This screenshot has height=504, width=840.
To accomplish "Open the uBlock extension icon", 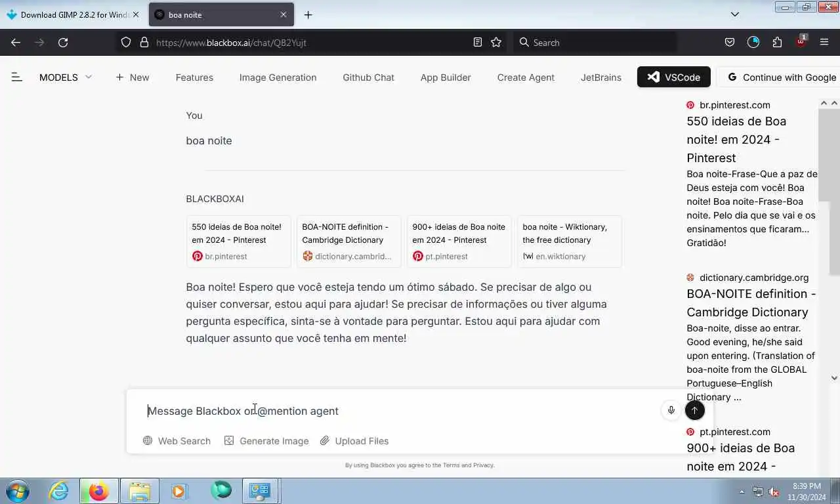I will tap(801, 41).
